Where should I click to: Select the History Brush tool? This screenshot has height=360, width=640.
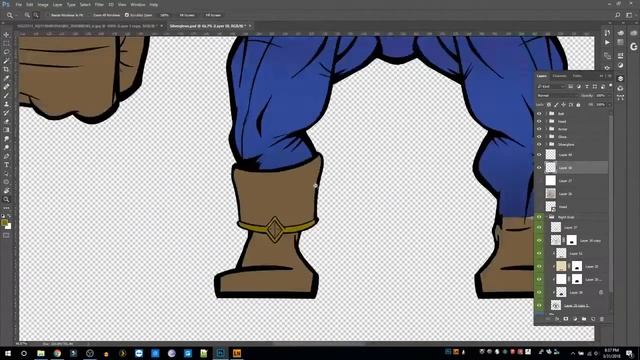coord(6,113)
